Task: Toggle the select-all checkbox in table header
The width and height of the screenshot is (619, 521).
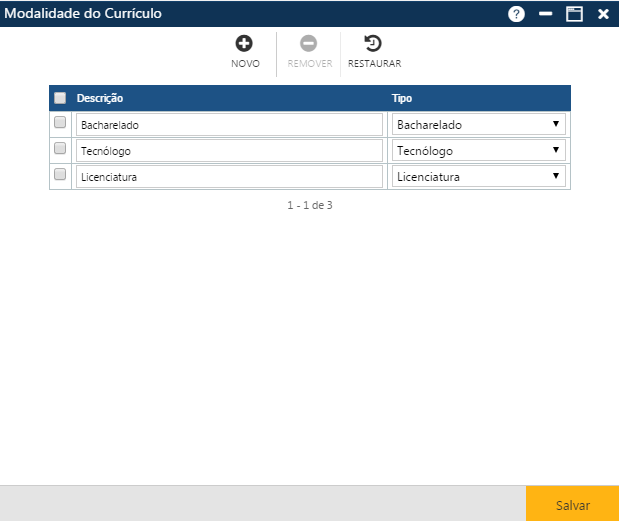Action: coord(60,98)
